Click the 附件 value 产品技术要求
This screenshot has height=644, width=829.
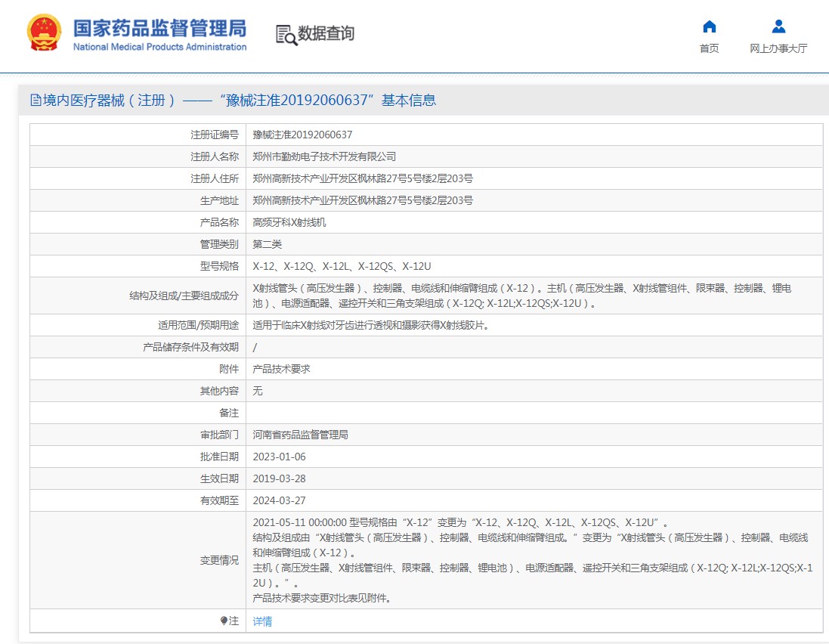(x=281, y=369)
